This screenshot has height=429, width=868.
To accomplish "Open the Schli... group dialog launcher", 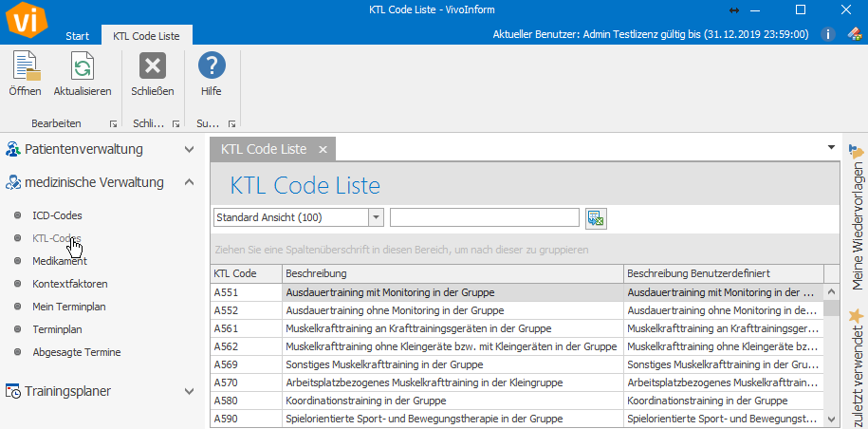I will tap(176, 124).
